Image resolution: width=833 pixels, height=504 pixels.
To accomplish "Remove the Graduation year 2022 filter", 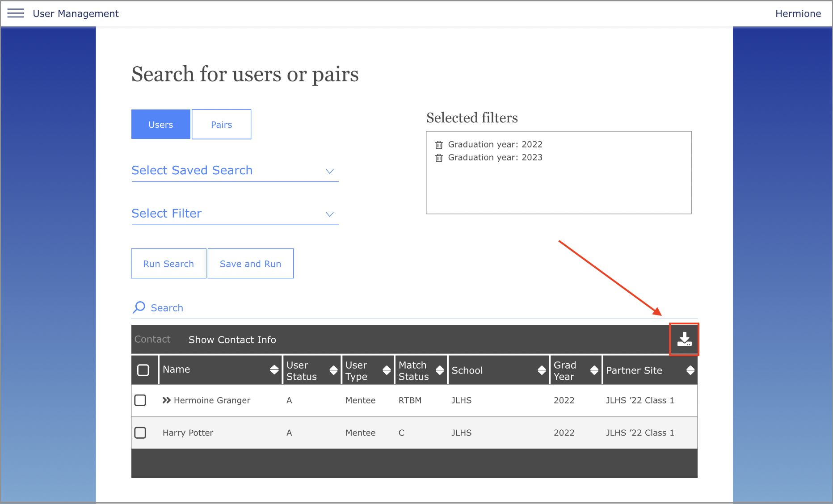I will 439,145.
